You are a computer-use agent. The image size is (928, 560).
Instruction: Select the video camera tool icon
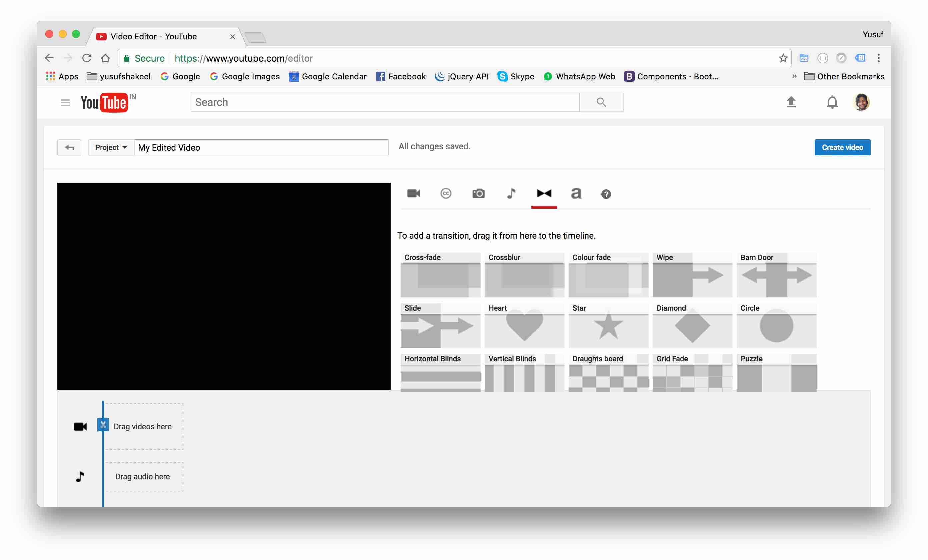point(414,194)
